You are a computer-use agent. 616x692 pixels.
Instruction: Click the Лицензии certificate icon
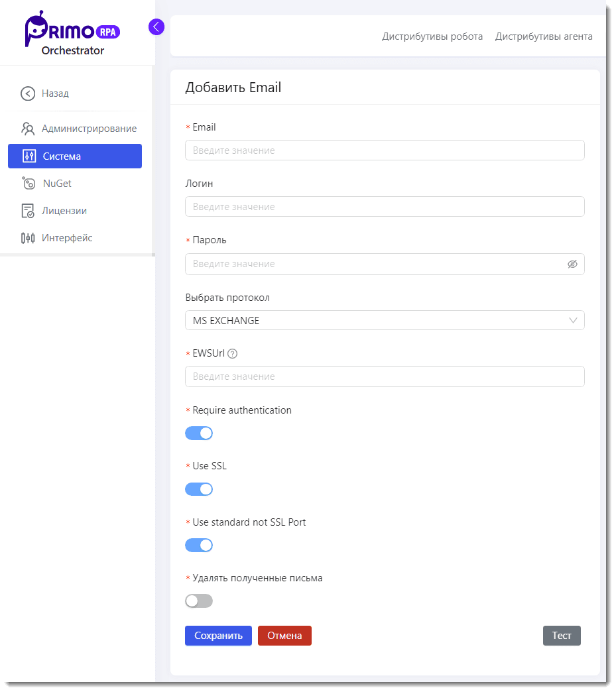click(x=28, y=211)
